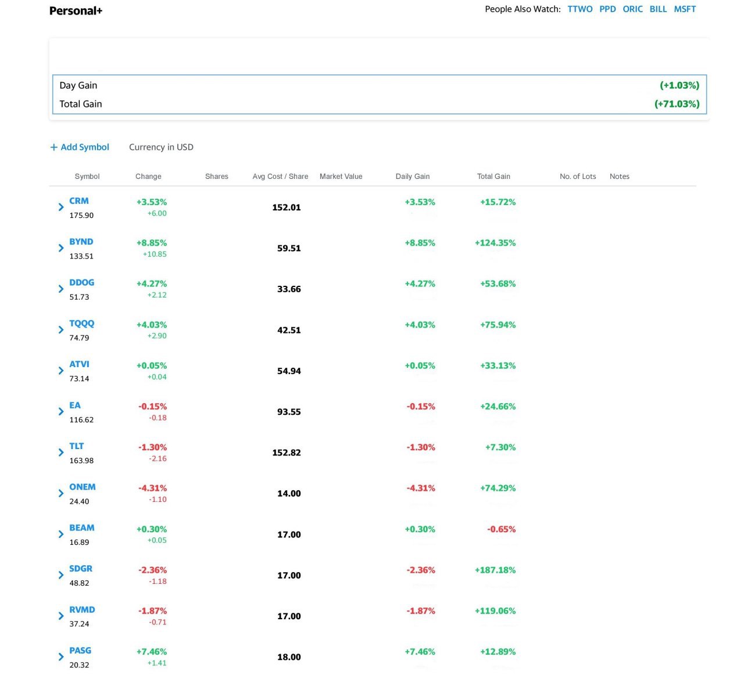The height and width of the screenshot is (700, 744).
Task: Click BYND total gain +124.35%
Action: coord(495,243)
